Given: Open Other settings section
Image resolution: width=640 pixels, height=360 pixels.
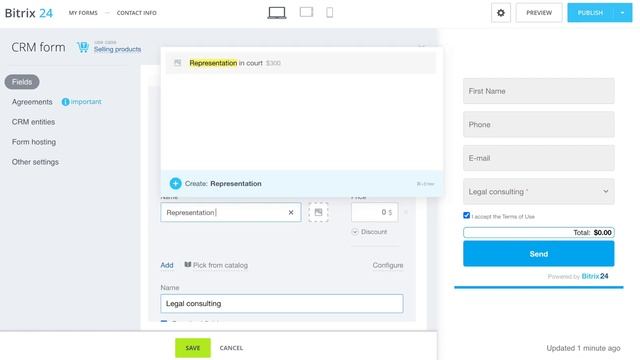Looking at the screenshot, I should [35, 162].
